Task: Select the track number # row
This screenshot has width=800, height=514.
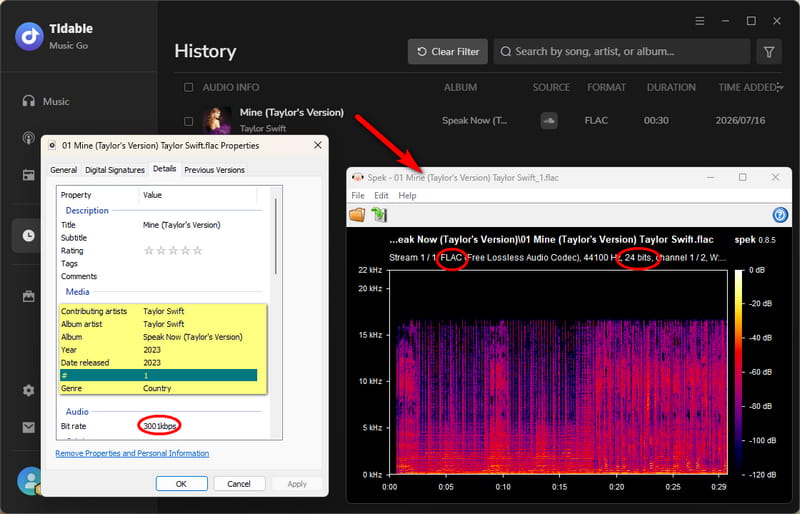Action: coord(158,376)
